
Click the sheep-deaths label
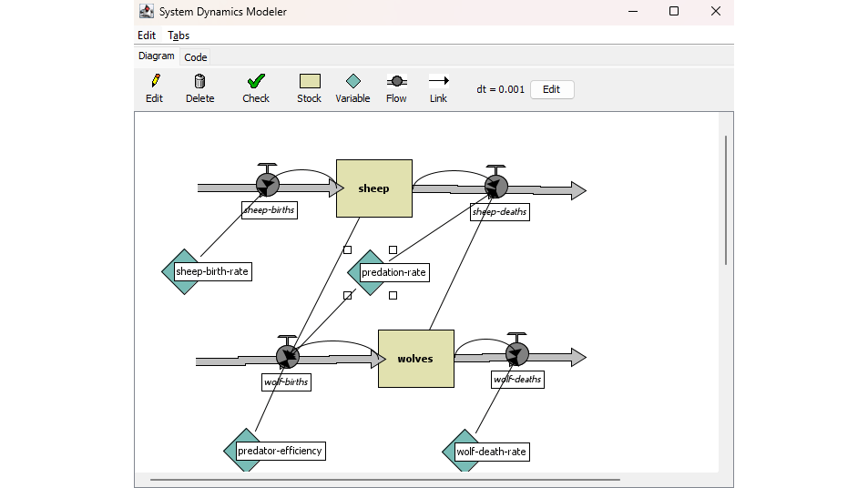pyautogui.click(x=500, y=212)
